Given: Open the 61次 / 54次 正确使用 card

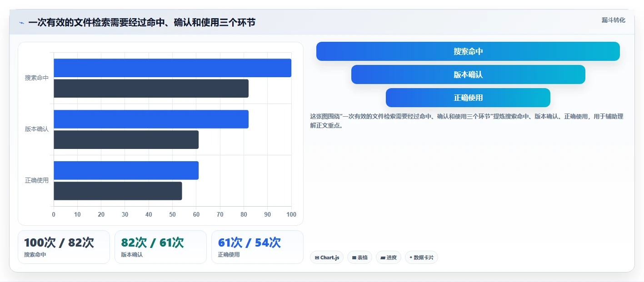Looking at the screenshot, I should [x=257, y=247].
